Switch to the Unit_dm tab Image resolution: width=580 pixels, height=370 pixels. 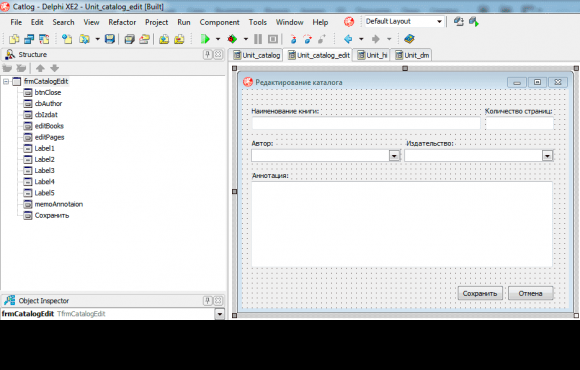pos(412,55)
